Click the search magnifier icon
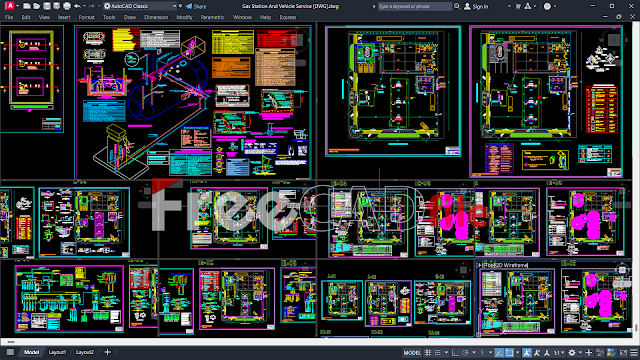This screenshot has height=360, width=640. 457,6
